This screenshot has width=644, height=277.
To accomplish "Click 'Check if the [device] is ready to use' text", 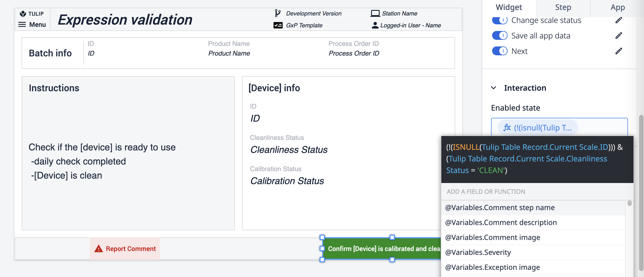I will (102, 147).
